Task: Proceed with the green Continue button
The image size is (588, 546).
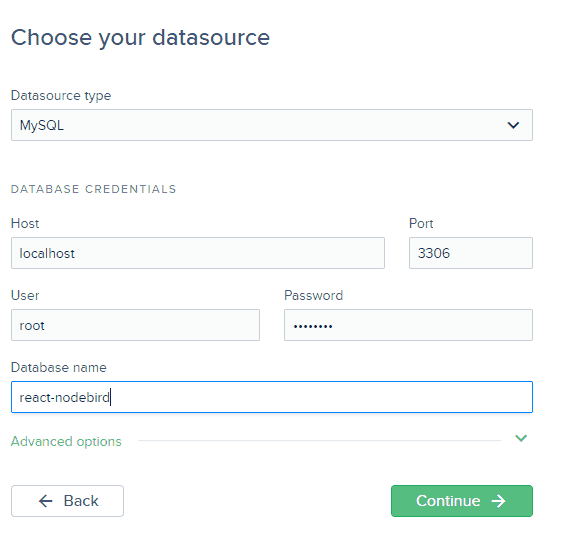Action: 462,501
